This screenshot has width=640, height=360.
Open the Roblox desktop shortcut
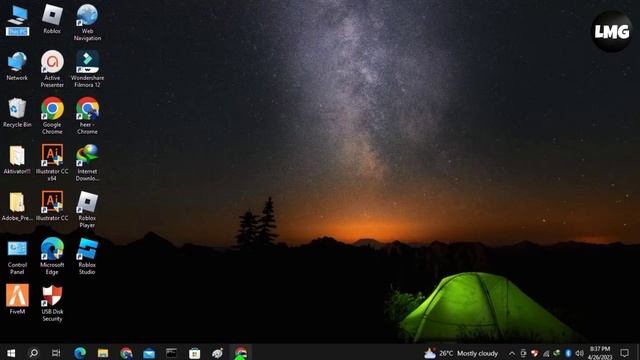[52, 20]
